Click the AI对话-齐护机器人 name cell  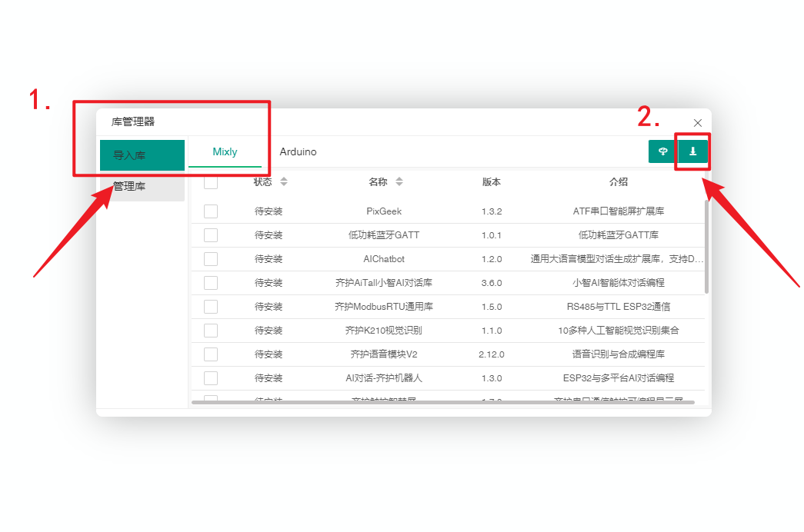pos(384,378)
